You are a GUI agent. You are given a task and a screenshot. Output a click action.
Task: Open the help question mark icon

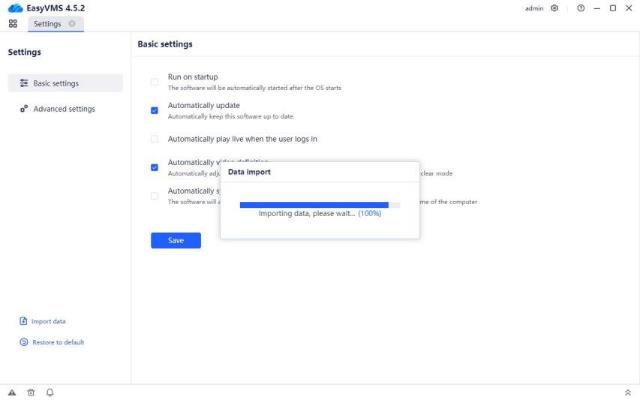[581, 8]
